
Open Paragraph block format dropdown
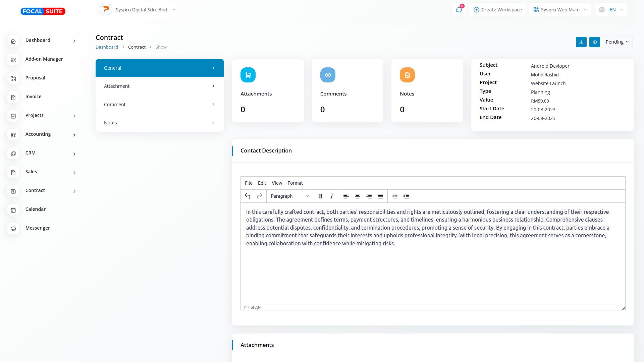click(x=290, y=196)
